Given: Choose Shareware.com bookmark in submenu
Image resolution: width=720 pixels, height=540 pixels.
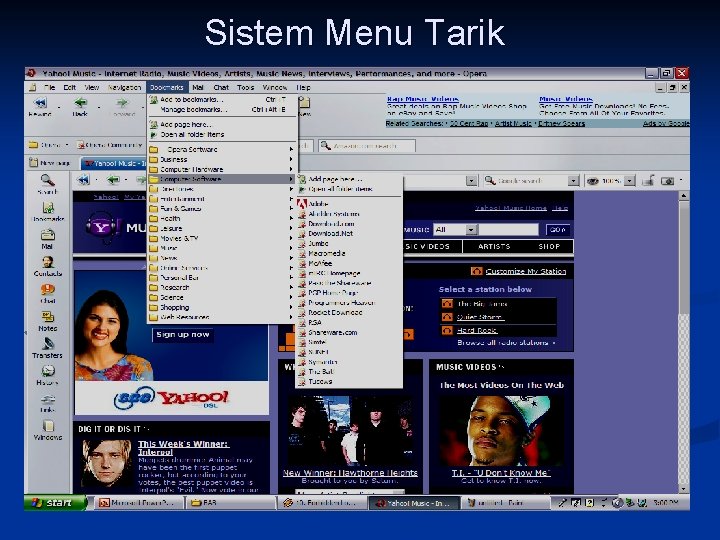Looking at the screenshot, I should (x=349, y=332).
